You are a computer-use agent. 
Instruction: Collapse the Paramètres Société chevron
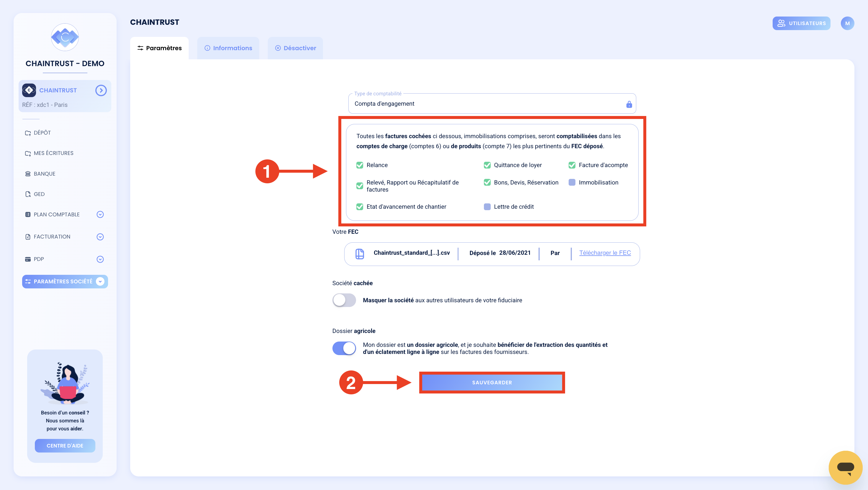(100, 281)
